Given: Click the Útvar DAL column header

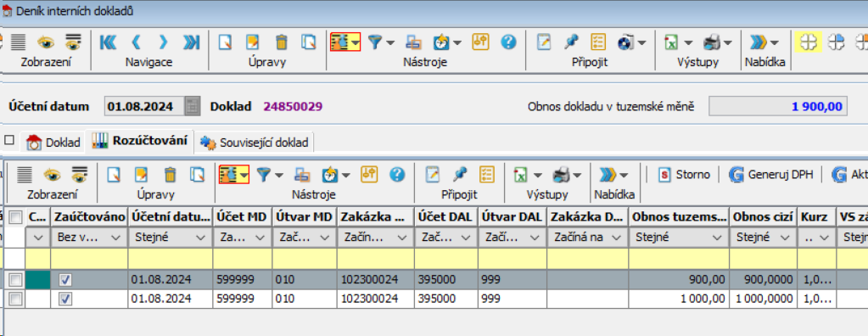Looking at the screenshot, I should coord(512,217).
